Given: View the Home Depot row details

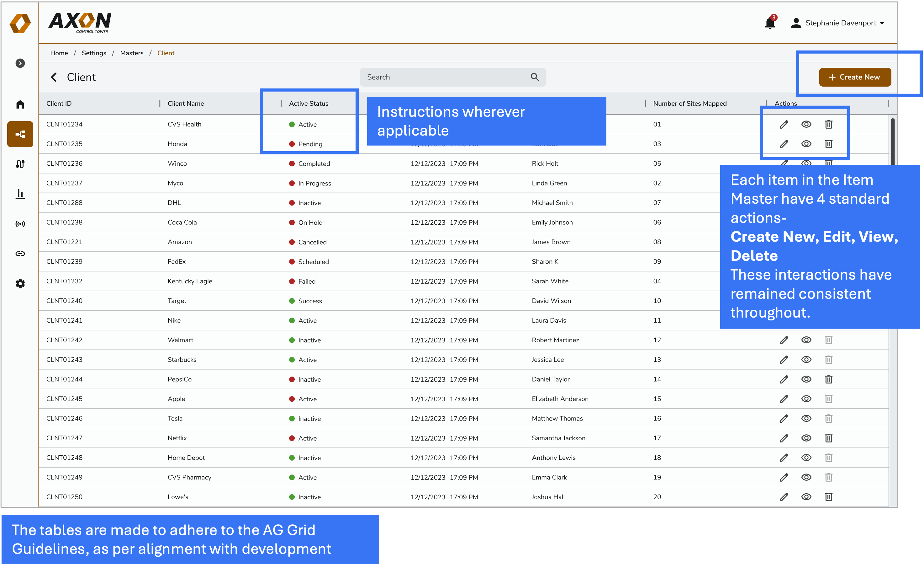Looking at the screenshot, I should (806, 458).
